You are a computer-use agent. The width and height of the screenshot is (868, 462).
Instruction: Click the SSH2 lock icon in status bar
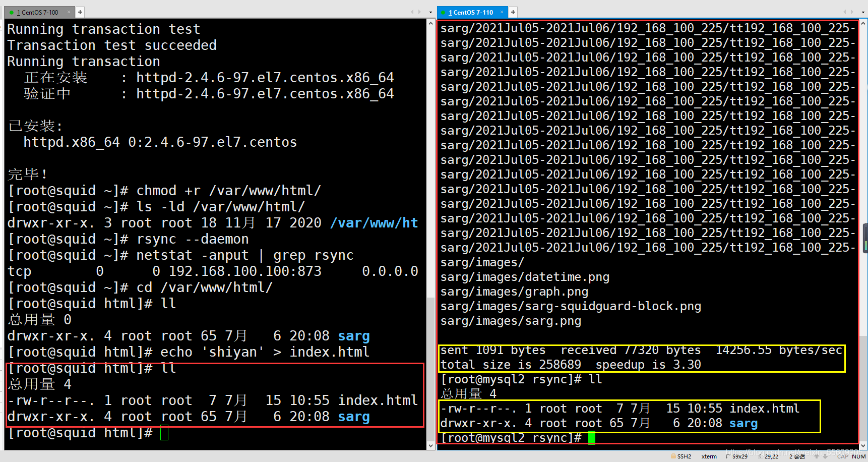coord(673,456)
